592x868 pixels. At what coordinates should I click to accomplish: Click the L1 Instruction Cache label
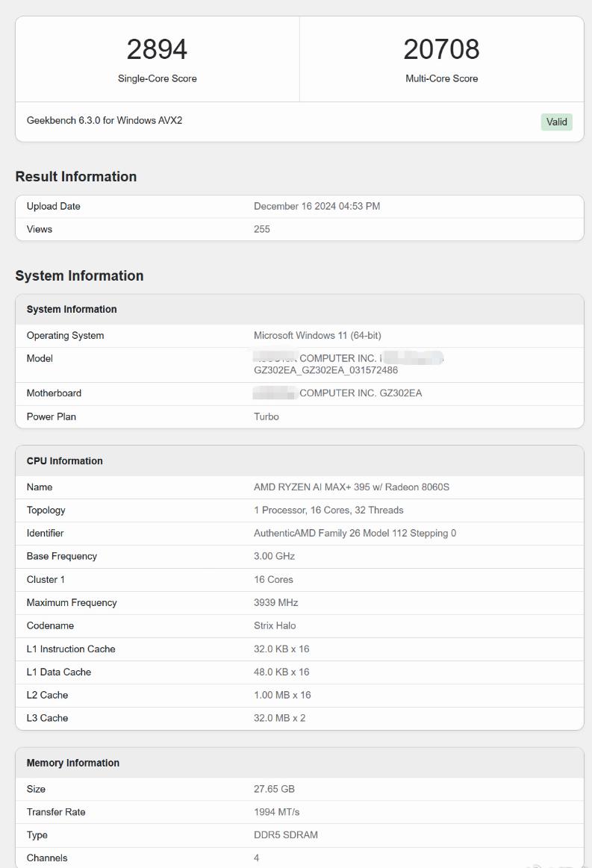pyautogui.click(x=71, y=649)
